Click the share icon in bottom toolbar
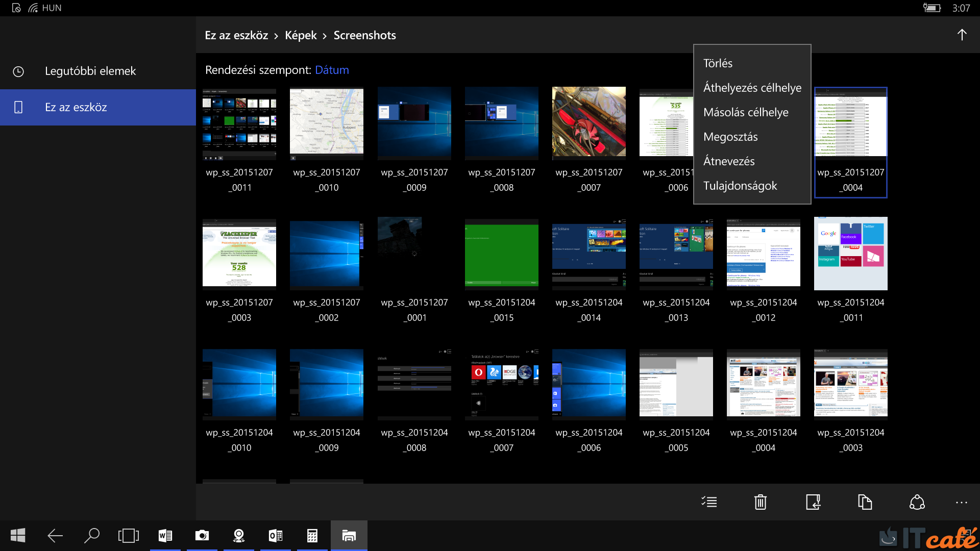This screenshot has height=551, width=980. (x=917, y=502)
